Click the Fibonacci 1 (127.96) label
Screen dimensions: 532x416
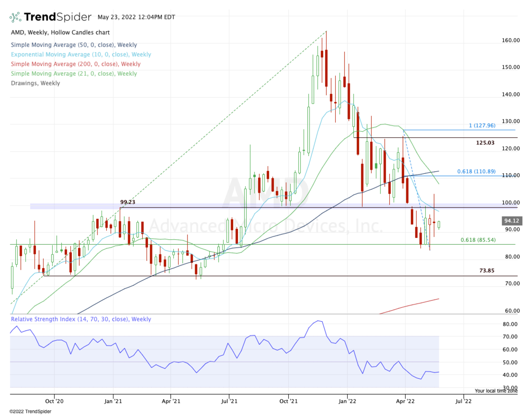[x=482, y=125]
